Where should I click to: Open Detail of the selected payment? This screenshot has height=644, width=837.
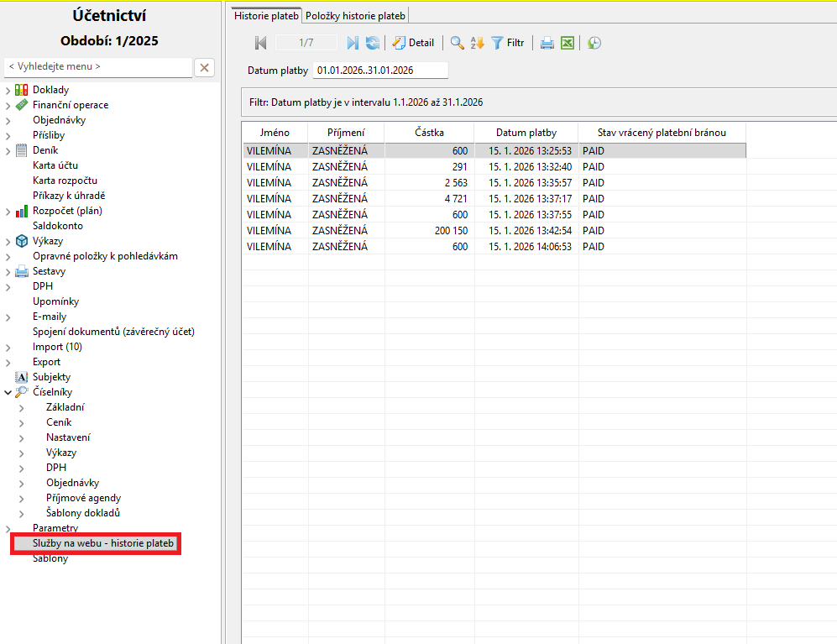[413, 43]
